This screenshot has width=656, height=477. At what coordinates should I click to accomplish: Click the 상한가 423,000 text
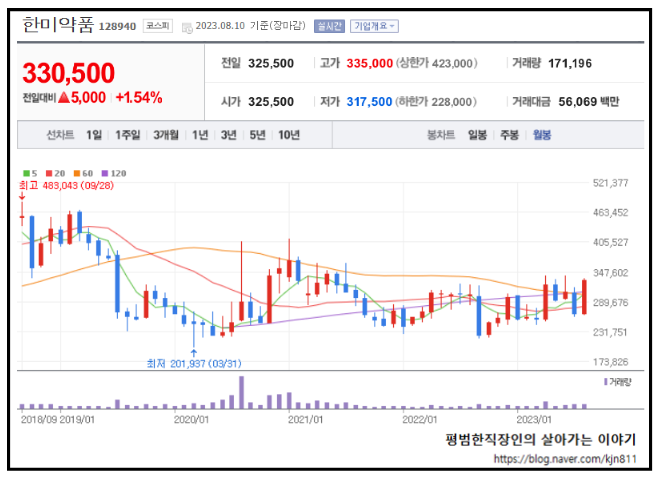point(437,63)
